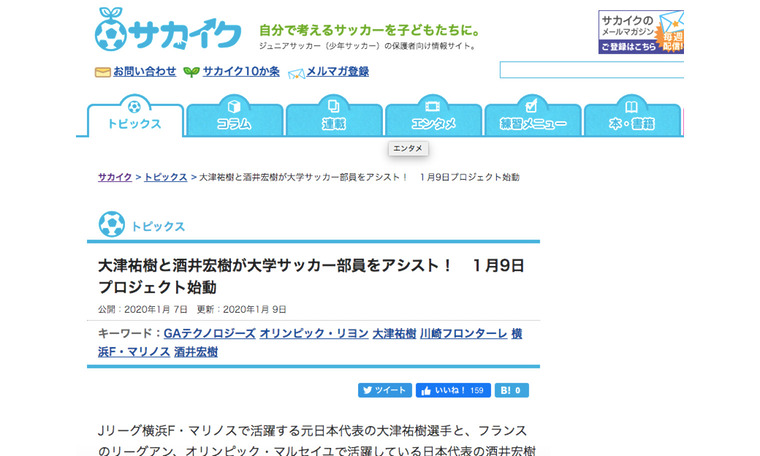Click the site search input field

point(591,70)
